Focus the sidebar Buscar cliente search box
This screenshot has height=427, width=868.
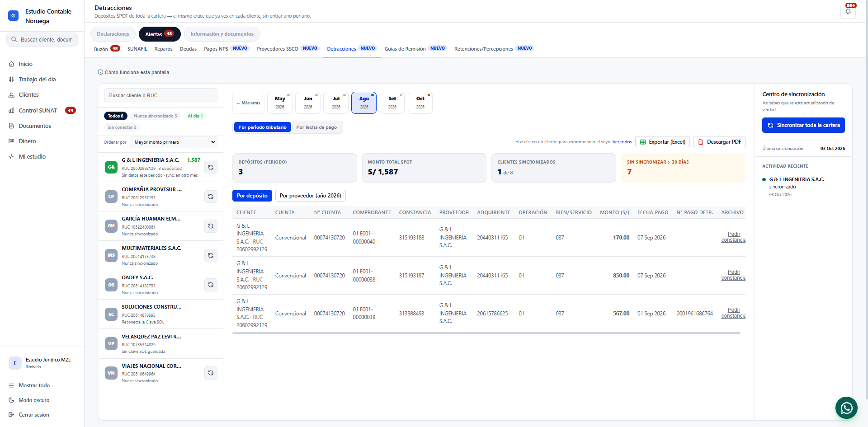(x=42, y=40)
